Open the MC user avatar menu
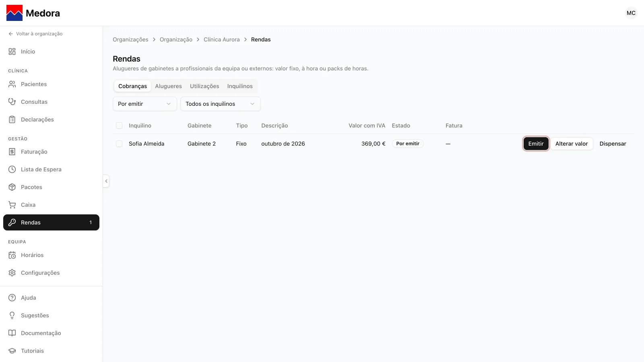Viewport: 644px width, 362px height. coord(631,13)
